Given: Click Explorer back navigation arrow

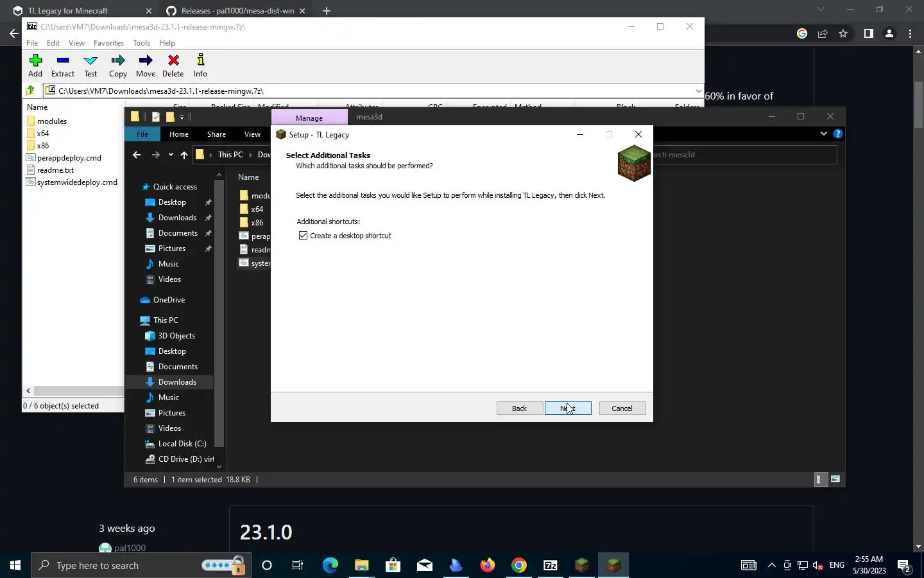Looking at the screenshot, I should coord(137,155).
